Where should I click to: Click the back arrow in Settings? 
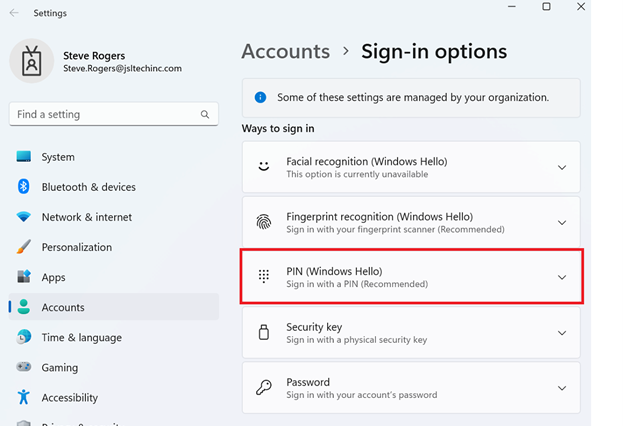13,13
